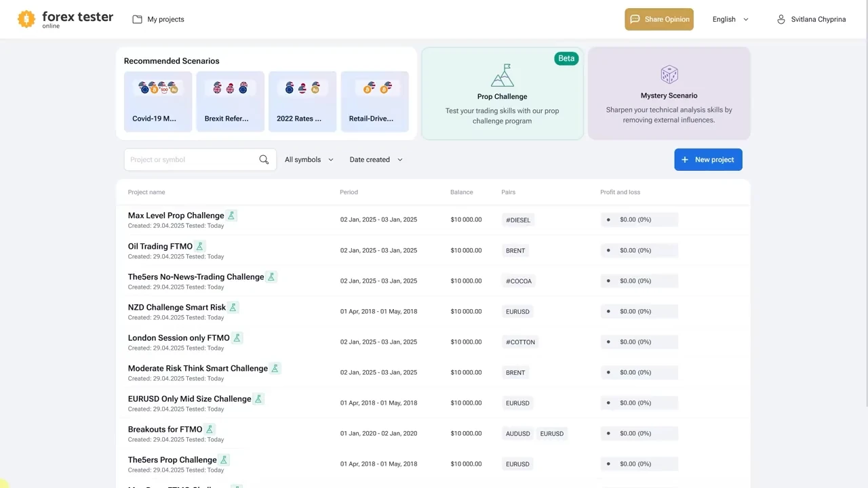The height and width of the screenshot is (488, 868).
Task: Click the search magnifier icon
Action: (x=264, y=160)
